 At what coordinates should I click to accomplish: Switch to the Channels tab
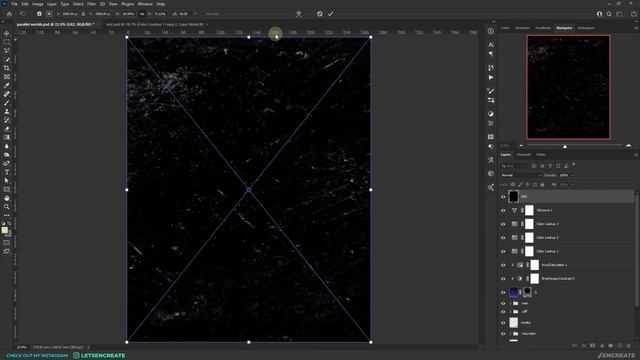524,155
